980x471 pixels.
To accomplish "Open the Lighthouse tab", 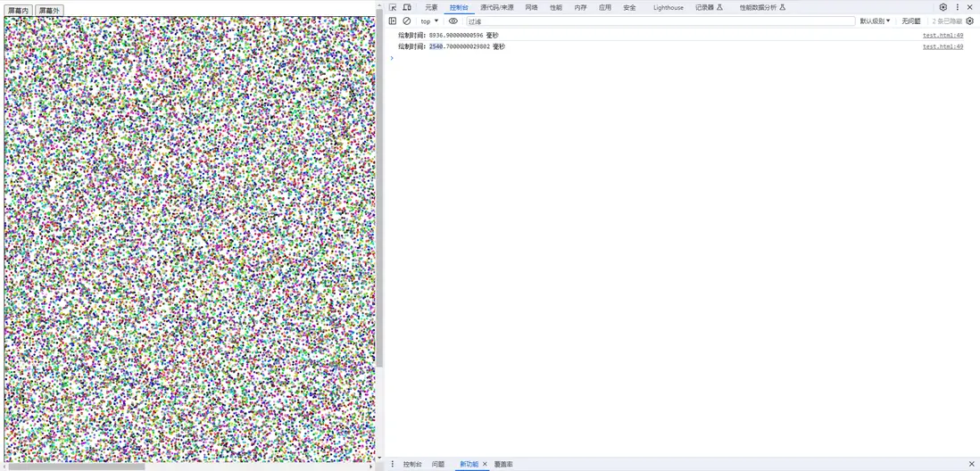I will 669,7.
